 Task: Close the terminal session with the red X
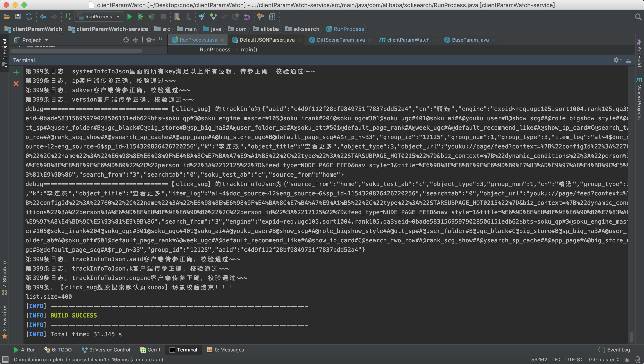click(16, 83)
